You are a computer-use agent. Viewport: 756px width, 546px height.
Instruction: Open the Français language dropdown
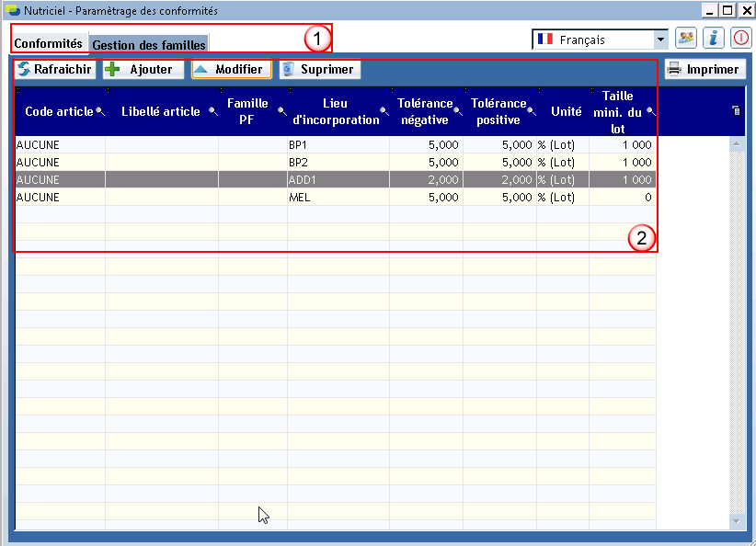600,40
